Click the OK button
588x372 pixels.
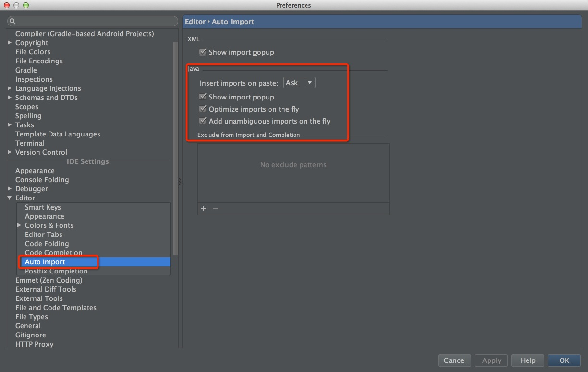564,360
